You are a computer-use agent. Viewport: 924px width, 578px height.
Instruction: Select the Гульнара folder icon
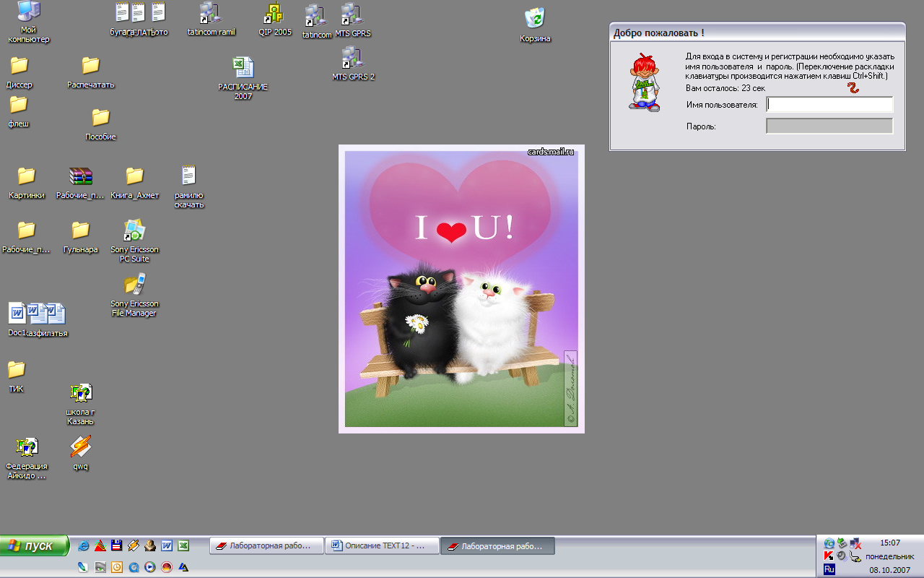[x=81, y=237]
